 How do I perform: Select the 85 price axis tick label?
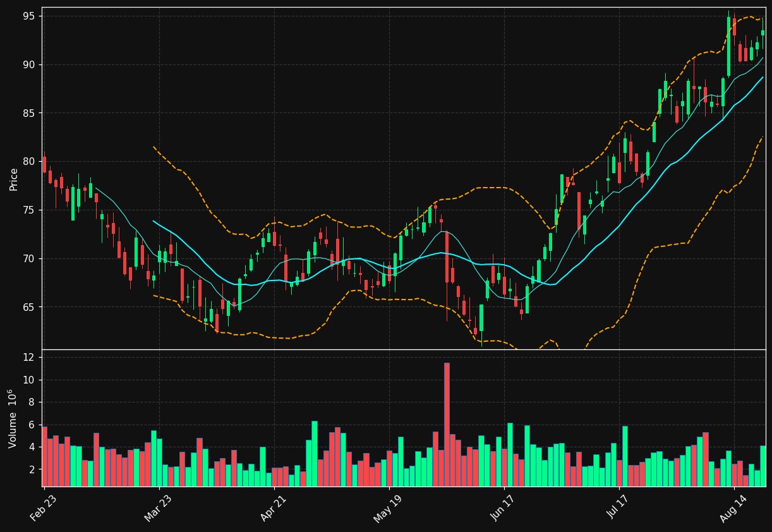click(29, 113)
